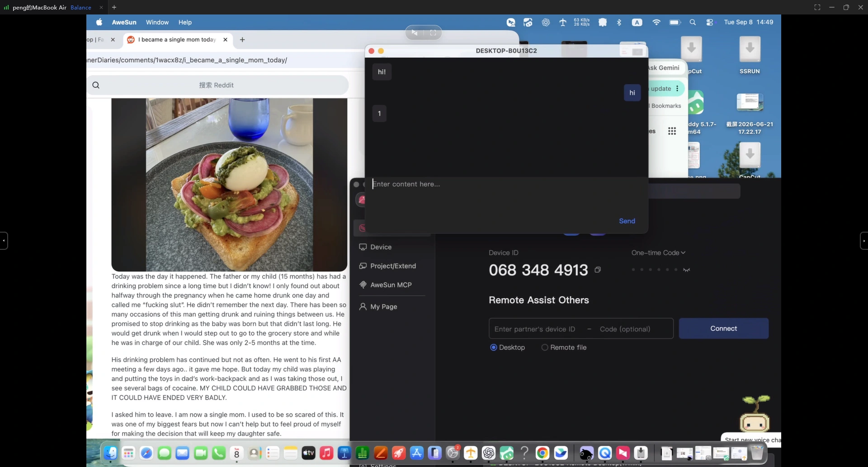Open FaceTime from the Dock

pyautogui.click(x=201, y=453)
